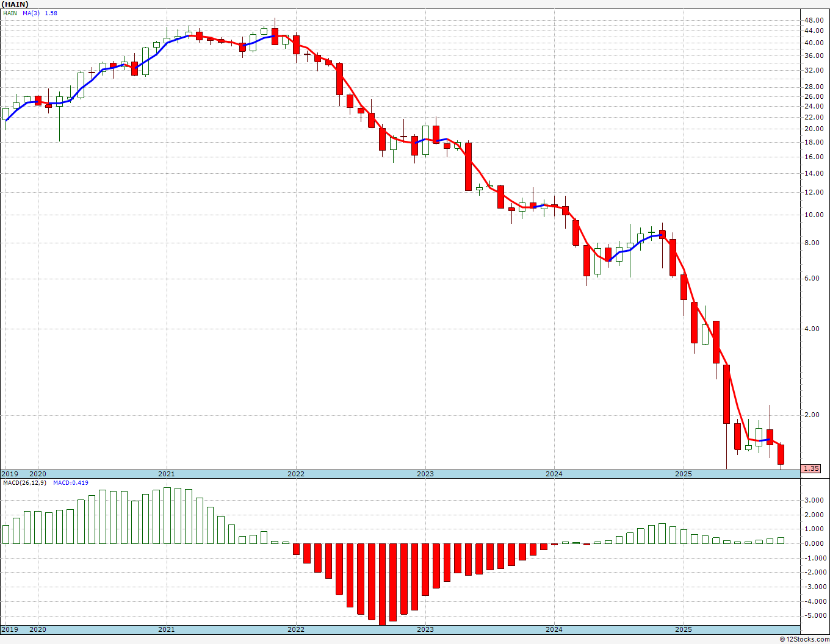Click the 1.000 MACD axis label
Viewport: 830px width, 644px height.
pyautogui.click(x=813, y=529)
